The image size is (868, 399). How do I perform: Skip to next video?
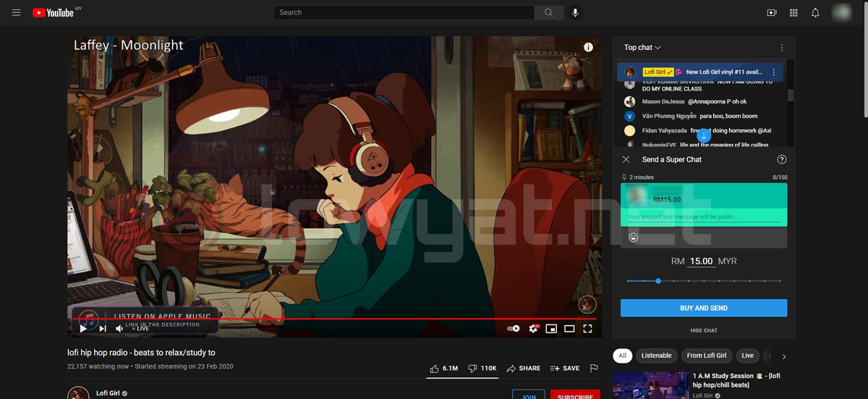103,329
